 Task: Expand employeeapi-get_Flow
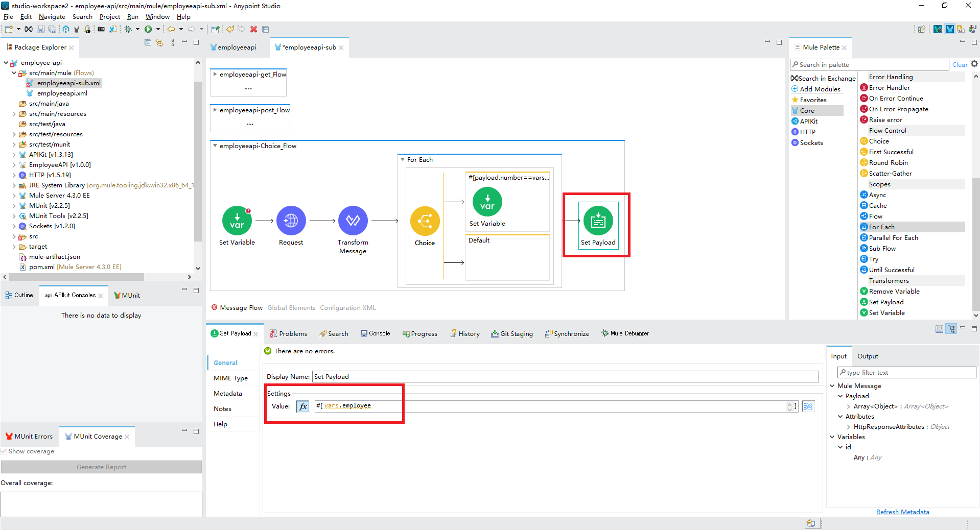tap(215, 75)
